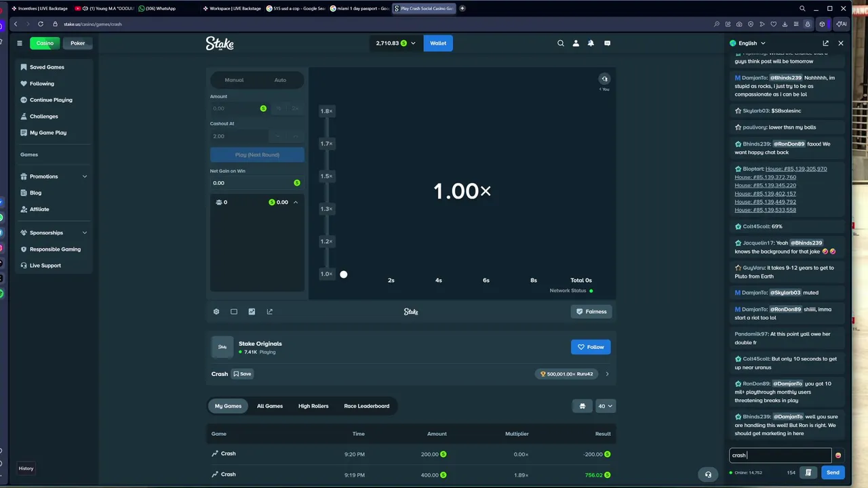
Task: Switch to Casino mode
Action: 45,43
